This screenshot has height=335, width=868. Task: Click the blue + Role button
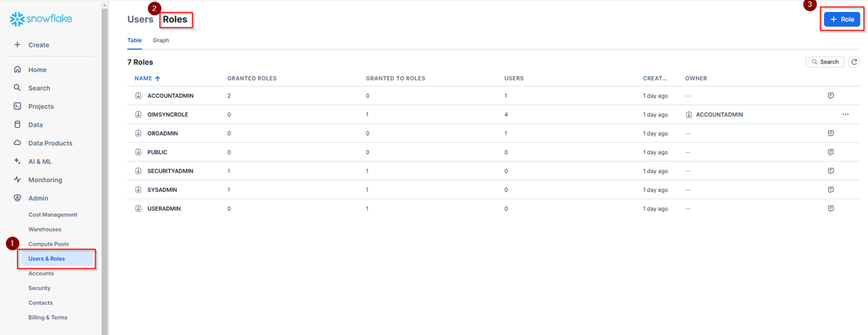click(x=842, y=20)
